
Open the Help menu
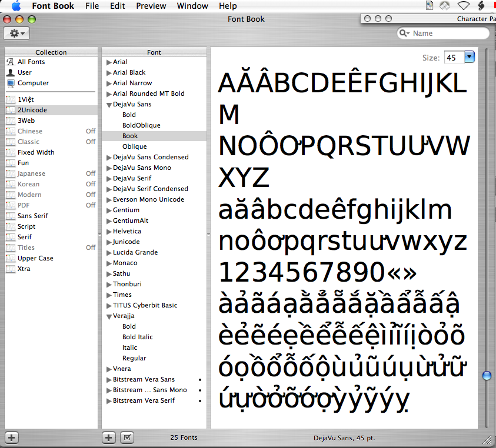(228, 6)
